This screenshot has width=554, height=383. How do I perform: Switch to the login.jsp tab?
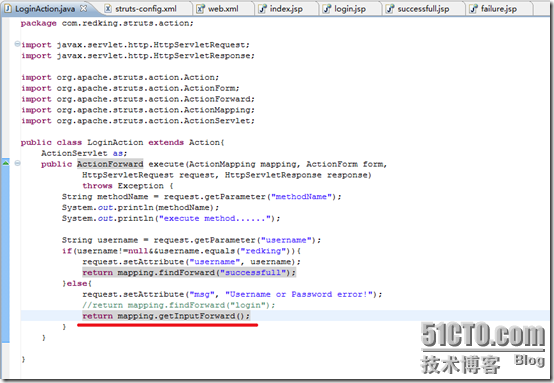click(x=350, y=8)
